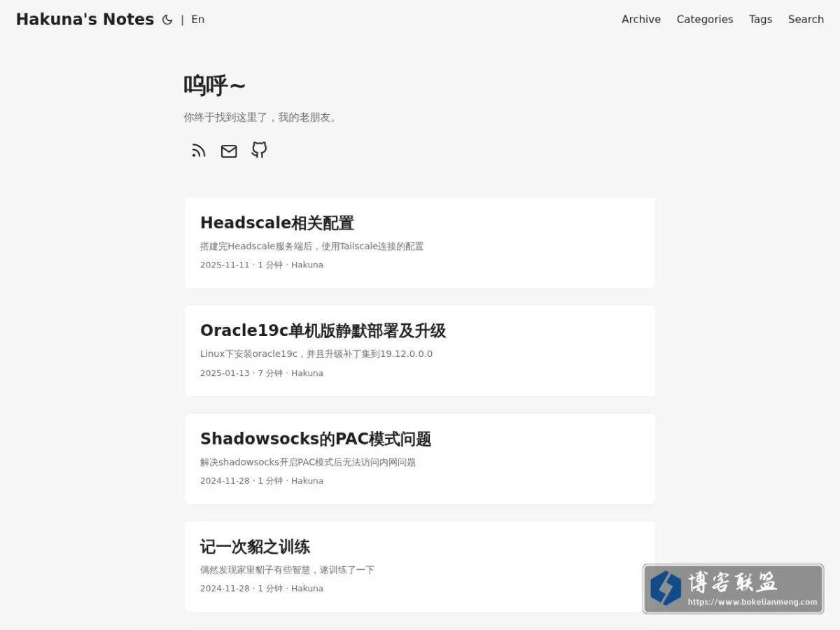Toggle dark mode moon icon
This screenshot has width=840, height=630.
coord(167,20)
